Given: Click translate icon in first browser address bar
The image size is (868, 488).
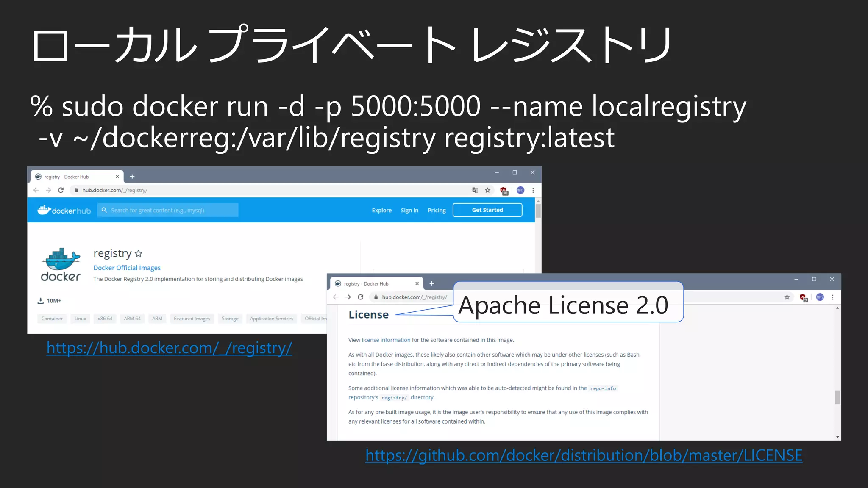Looking at the screenshot, I should pyautogui.click(x=475, y=190).
